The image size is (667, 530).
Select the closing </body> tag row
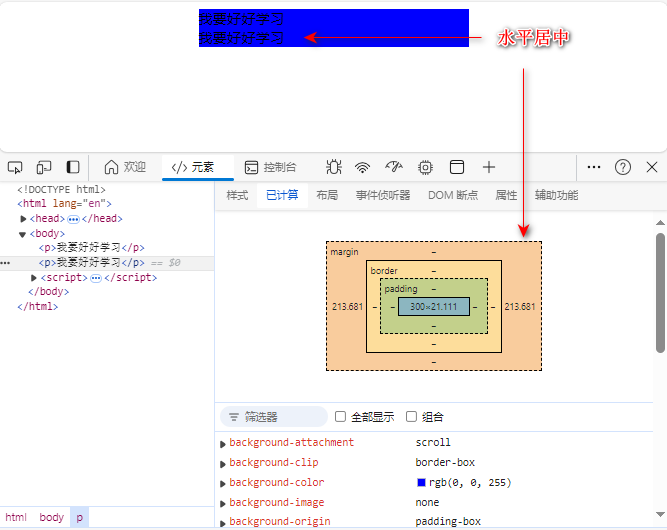coord(48,292)
